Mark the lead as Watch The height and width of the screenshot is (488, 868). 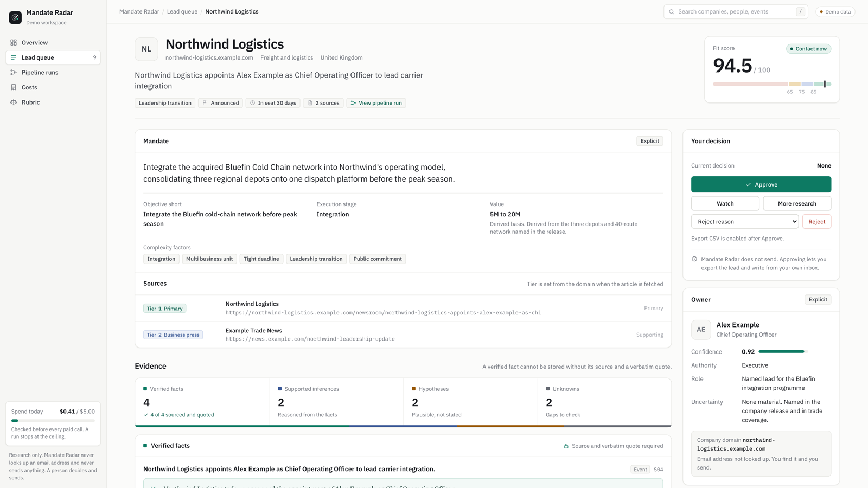(x=725, y=203)
